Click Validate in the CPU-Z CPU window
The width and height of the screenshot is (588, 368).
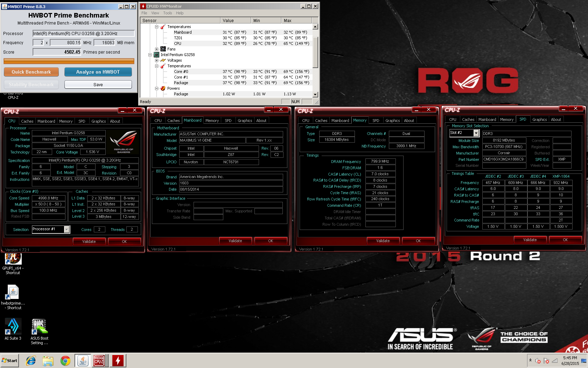(x=89, y=241)
